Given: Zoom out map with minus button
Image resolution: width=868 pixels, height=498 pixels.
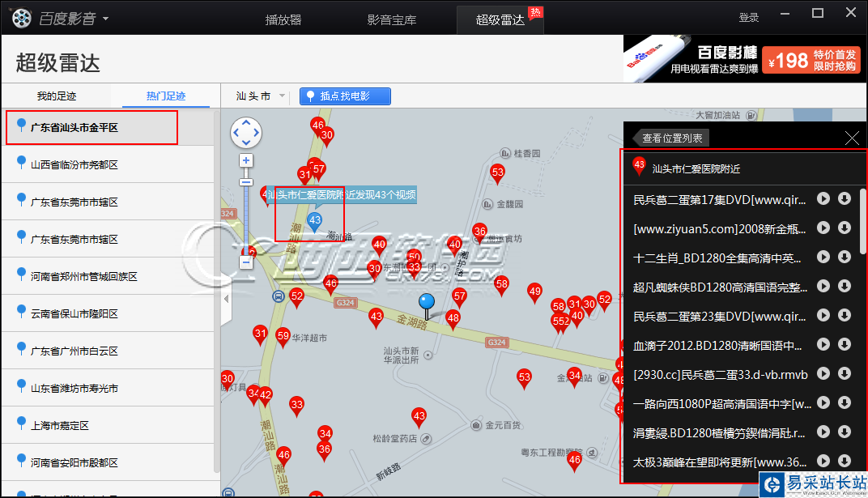Looking at the screenshot, I should 246,262.
